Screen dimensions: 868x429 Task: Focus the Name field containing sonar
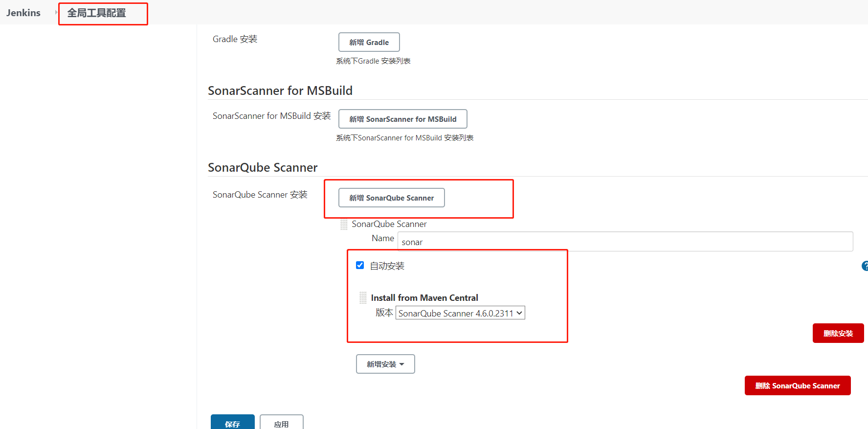(625, 242)
